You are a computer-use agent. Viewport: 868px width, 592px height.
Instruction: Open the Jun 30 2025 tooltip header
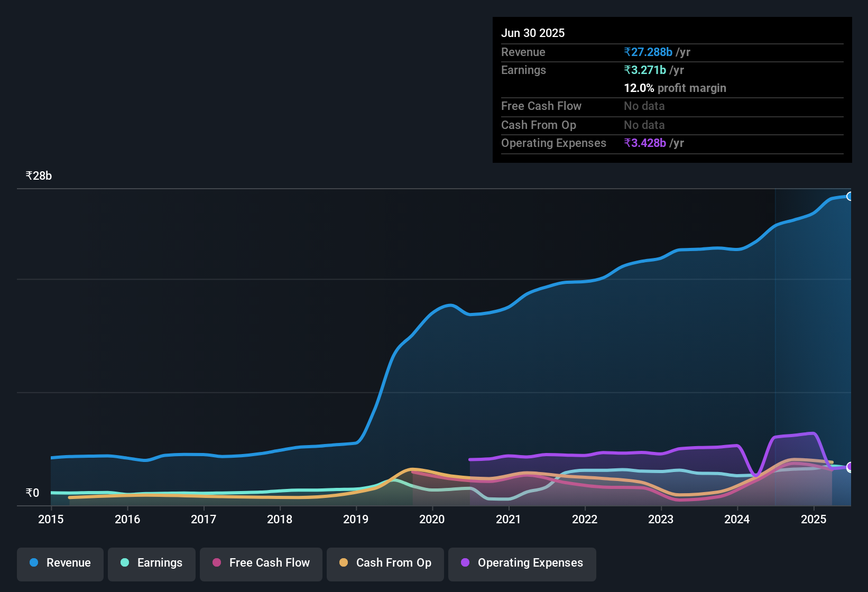(533, 33)
